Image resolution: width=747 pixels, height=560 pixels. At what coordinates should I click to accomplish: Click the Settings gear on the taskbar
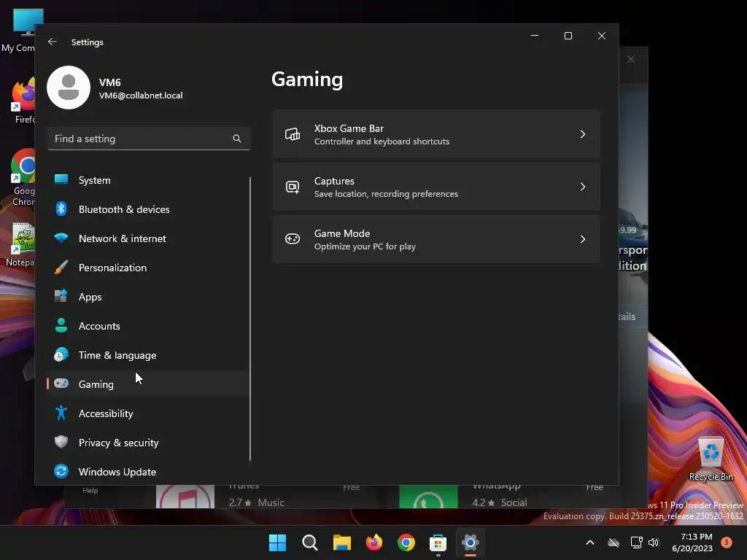coord(471,542)
